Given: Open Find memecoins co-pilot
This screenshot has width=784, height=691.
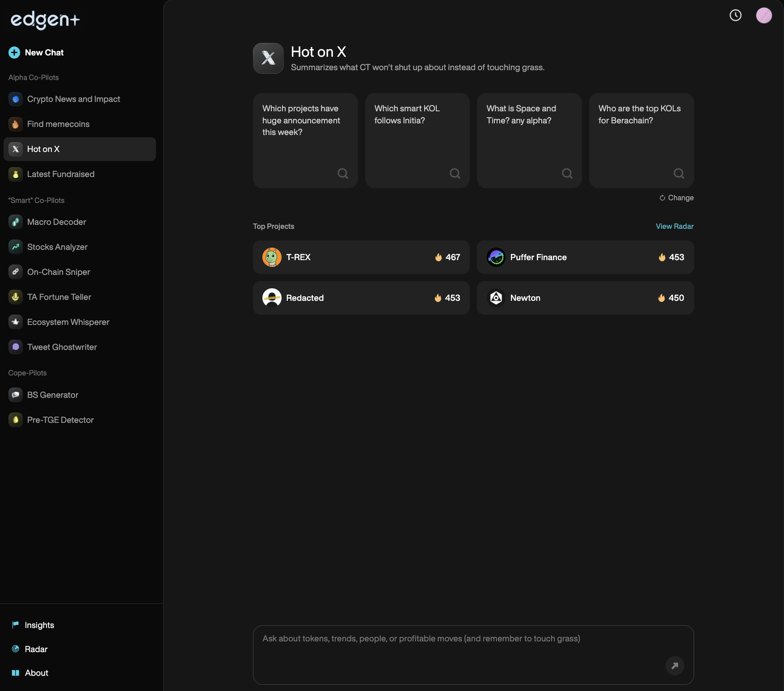Looking at the screenshot, I should pos(58,124).
